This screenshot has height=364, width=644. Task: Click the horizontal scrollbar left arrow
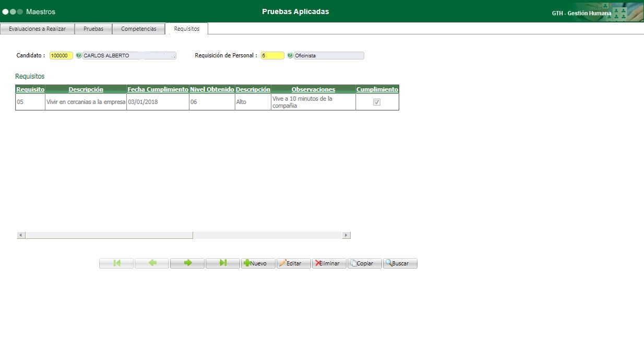[x=21, y=235]
